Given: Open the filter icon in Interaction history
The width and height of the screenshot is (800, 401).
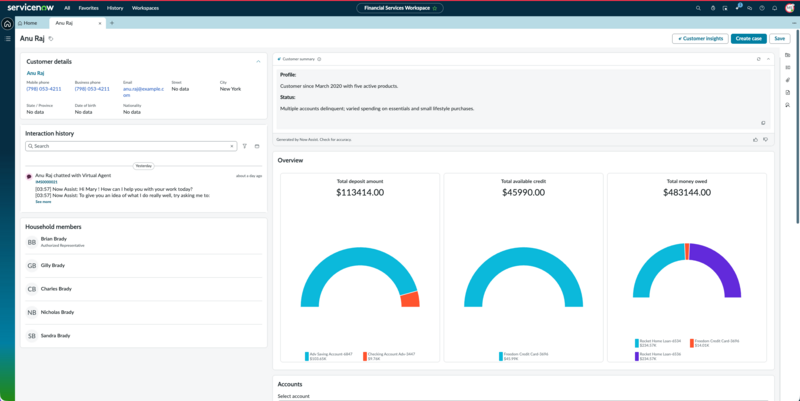Looking at the screenshot, I should 245,146.
